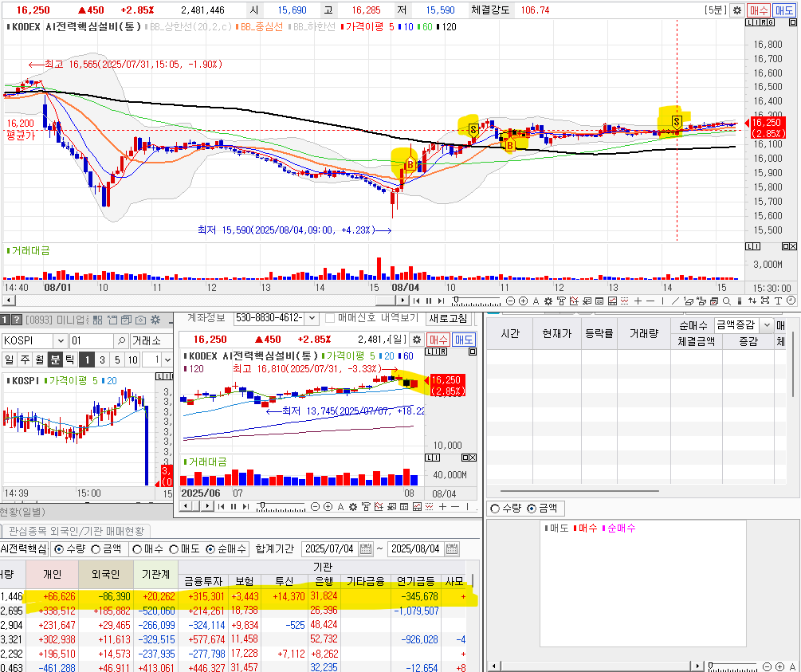Click the grid layout icon in mini panel header
Viewport: 801px width, 672px height.
(97, 320)
